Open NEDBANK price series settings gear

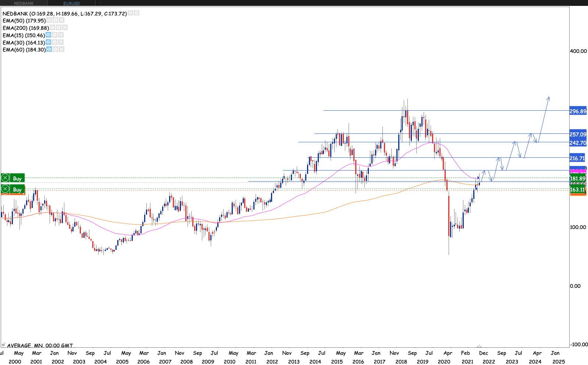pos(136,13)
